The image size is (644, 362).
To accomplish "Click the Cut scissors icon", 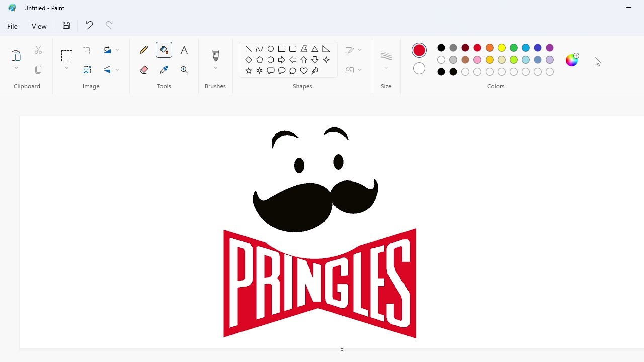I will point(38,50).
